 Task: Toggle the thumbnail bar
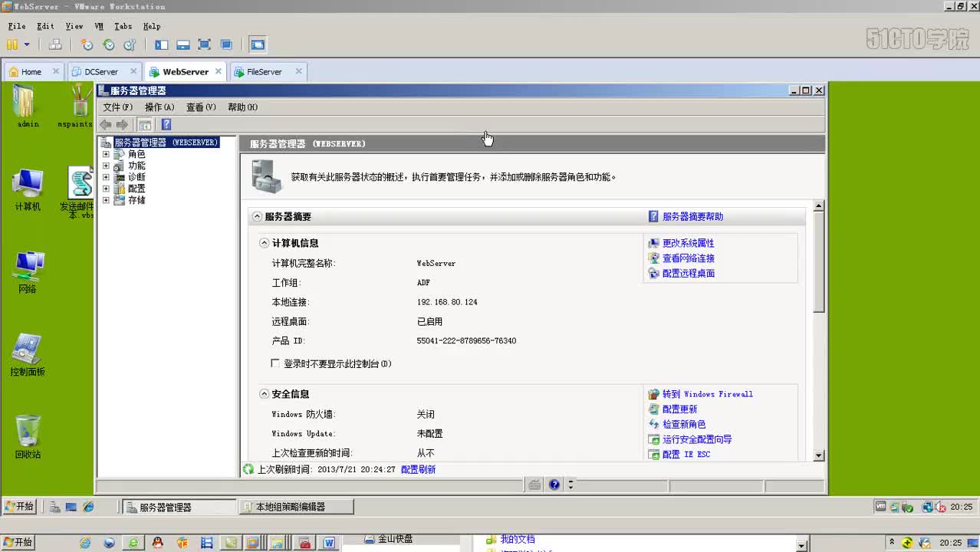[183, 44]
